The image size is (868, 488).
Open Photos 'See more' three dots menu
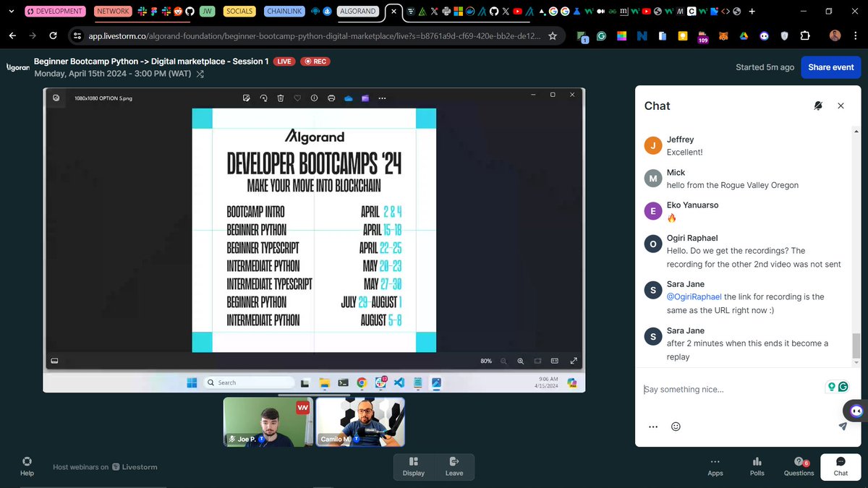pos(382,98)
